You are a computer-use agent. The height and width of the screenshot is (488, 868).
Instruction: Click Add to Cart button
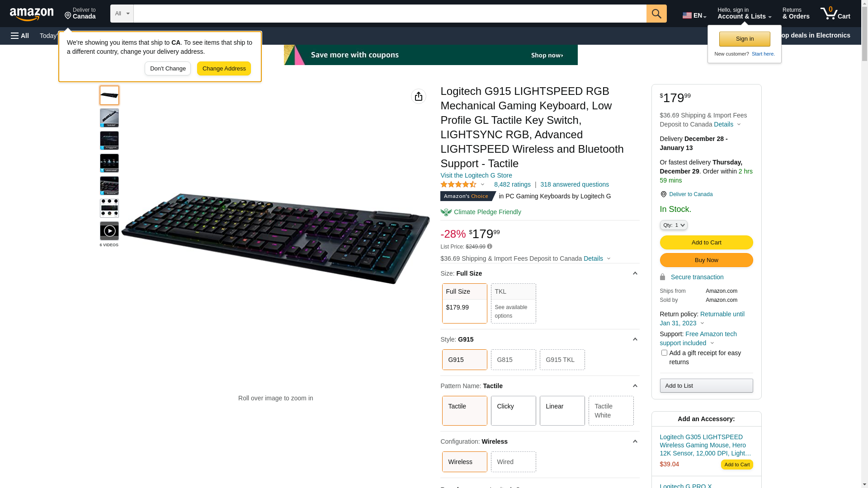click(x=706, y=242)
